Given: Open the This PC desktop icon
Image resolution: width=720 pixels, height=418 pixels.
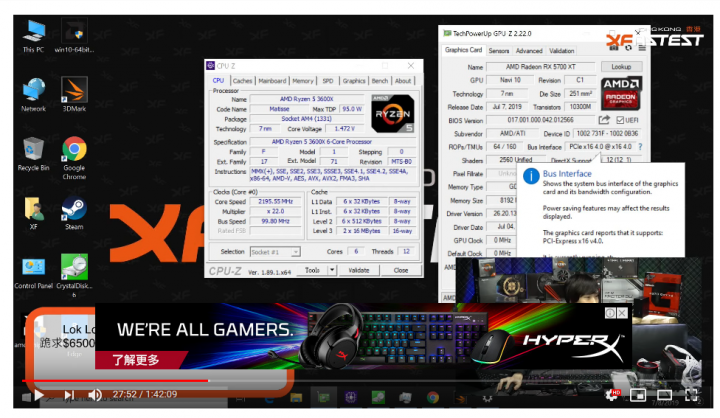Looking at the screenshot, I should tap(34, 36).
